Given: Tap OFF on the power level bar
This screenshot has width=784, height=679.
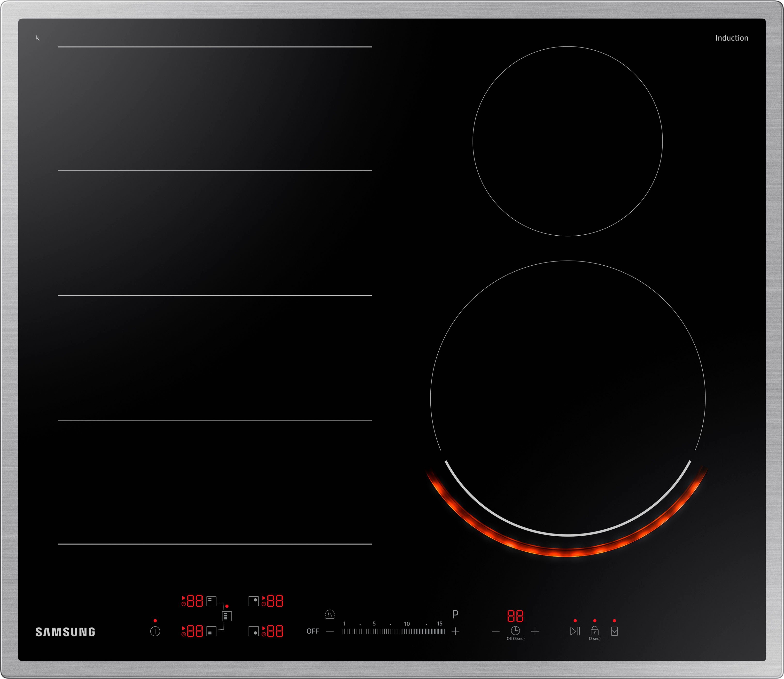Looking at the screenshot, I should (313, 631).
